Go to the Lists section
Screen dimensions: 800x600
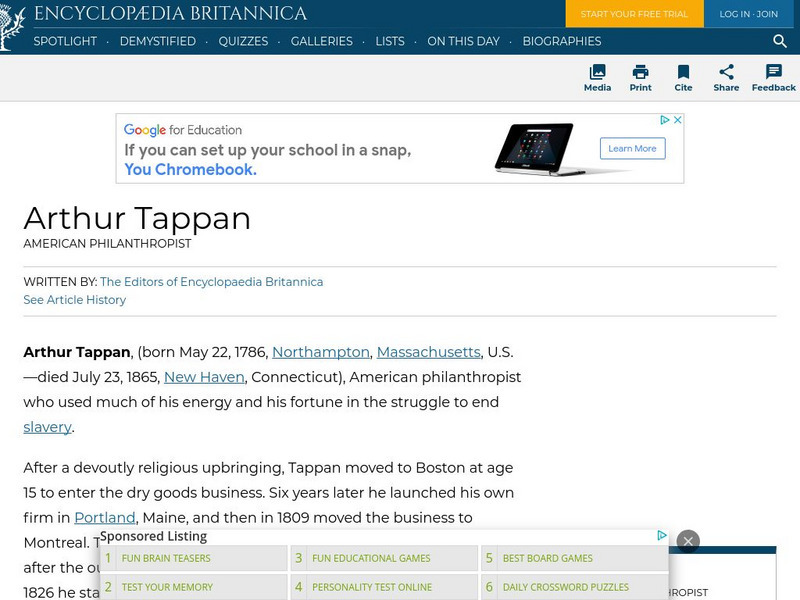pyautogui.click(x=390, y=41)
